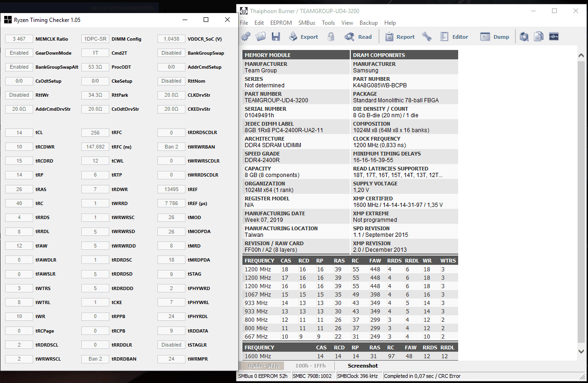
Task: Click Ryzen Timing Checker title bar icon
Action: pyautogui.click(x=7, y=20)
